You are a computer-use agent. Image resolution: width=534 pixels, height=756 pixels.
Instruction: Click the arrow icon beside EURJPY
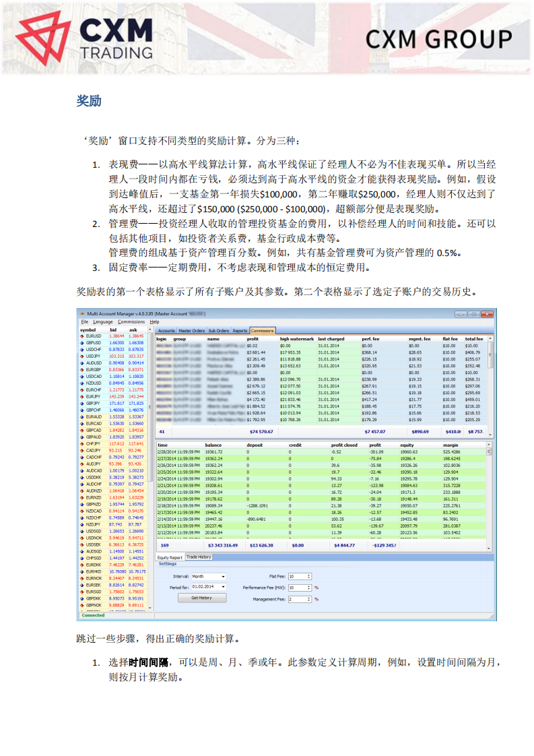[x=82, y=397]
